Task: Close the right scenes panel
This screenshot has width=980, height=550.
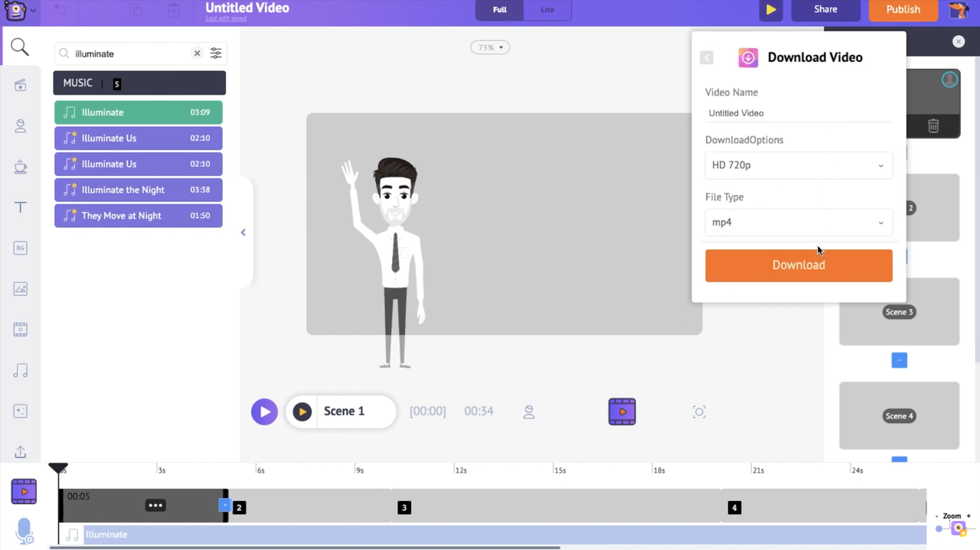Action: [959, 41]
